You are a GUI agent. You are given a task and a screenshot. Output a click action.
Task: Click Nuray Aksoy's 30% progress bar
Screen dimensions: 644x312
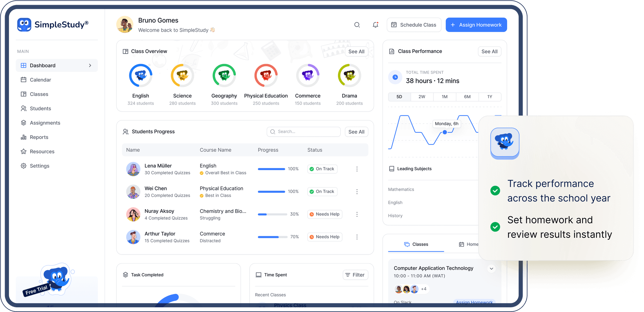pos(273,214)
